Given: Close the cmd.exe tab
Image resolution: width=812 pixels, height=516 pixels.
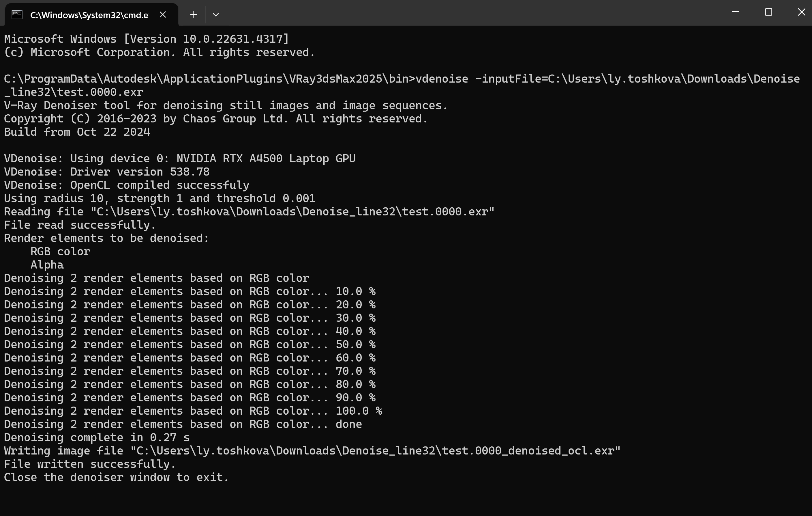Looking at the screenshot, I should [x=162, y=14].
